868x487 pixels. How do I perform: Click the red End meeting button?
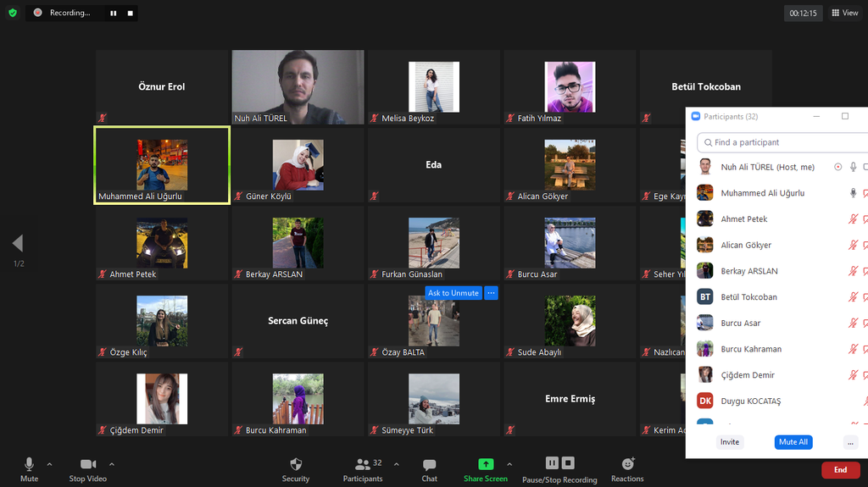coord(840,470)
